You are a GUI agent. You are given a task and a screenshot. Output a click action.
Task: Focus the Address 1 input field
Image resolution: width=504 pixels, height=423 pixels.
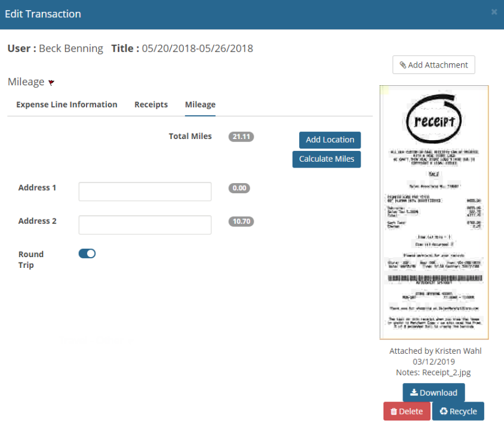[145, 192]
